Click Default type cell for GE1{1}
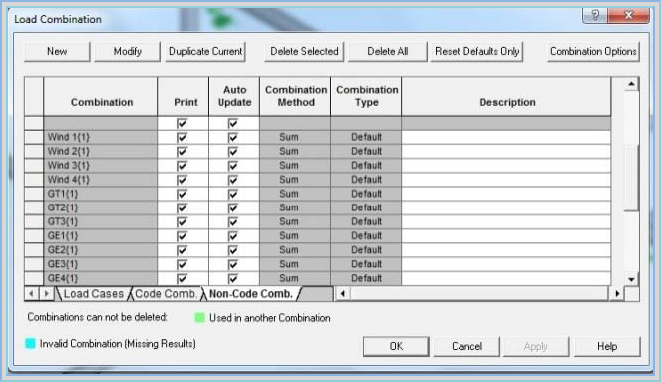Viewport: 661px width, 382px height. pos(366,236)
